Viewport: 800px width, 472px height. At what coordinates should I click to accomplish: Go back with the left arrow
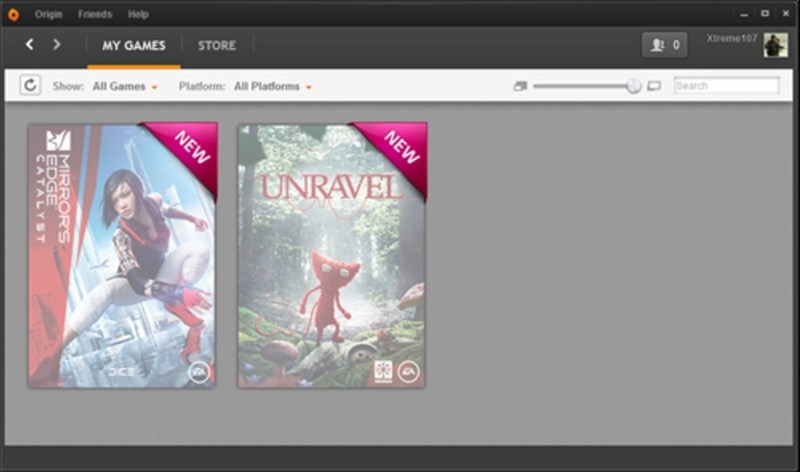(30, 44)
